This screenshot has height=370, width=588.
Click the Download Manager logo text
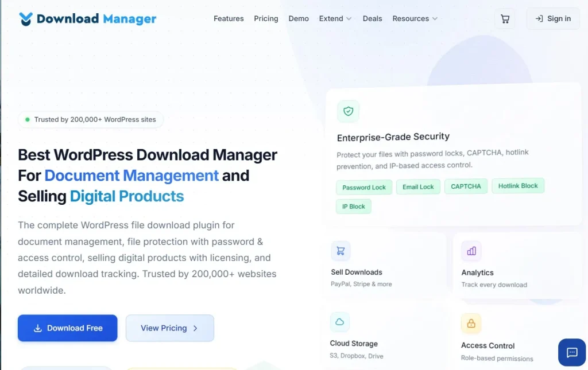96,19
